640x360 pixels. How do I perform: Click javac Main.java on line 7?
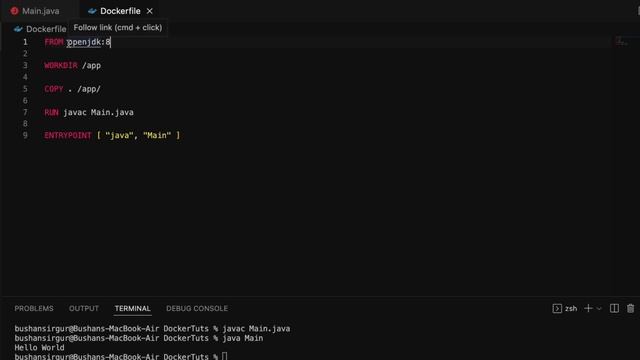(98, 112)
